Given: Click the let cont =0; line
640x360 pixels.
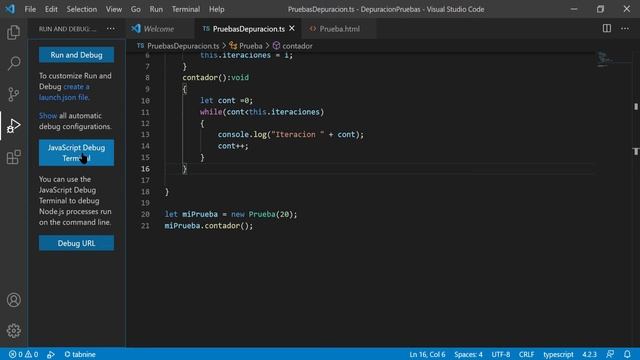Looking at the screenshot, I should coord(227,100).
